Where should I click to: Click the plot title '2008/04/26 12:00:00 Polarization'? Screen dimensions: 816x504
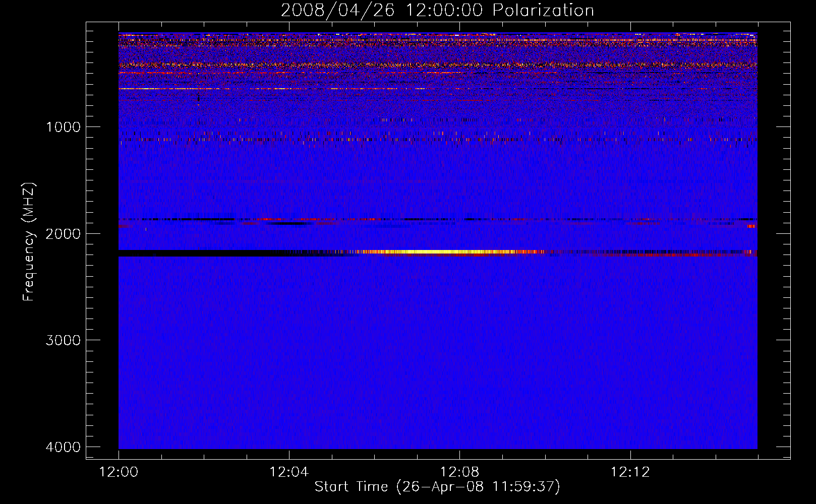pos(437,11)
